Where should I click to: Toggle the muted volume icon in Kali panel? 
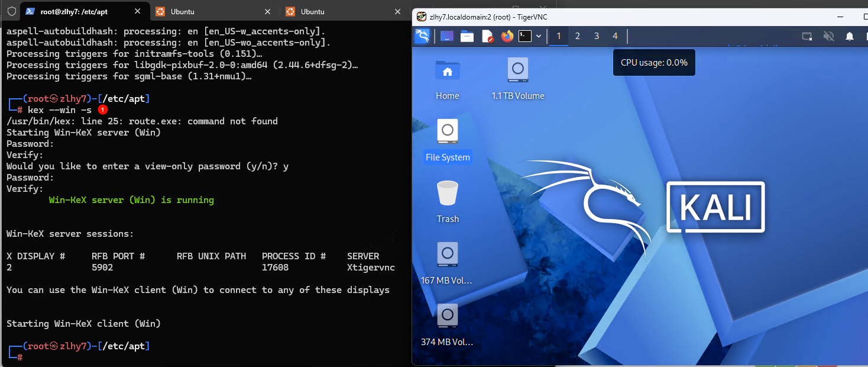pos(828,36)
